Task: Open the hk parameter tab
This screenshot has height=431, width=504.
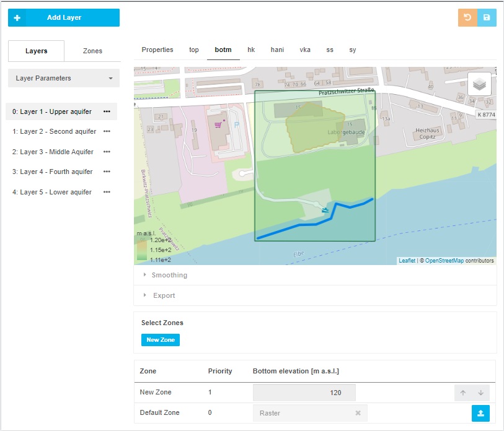Action: [251, 50]
